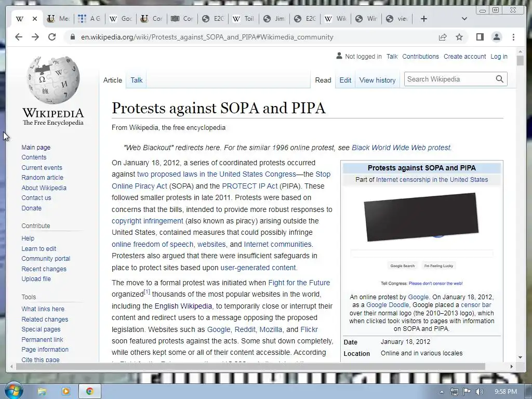This screenshot has height=399, width=532.
Task: Open Permanent link tool link
Action: (43, 339)
